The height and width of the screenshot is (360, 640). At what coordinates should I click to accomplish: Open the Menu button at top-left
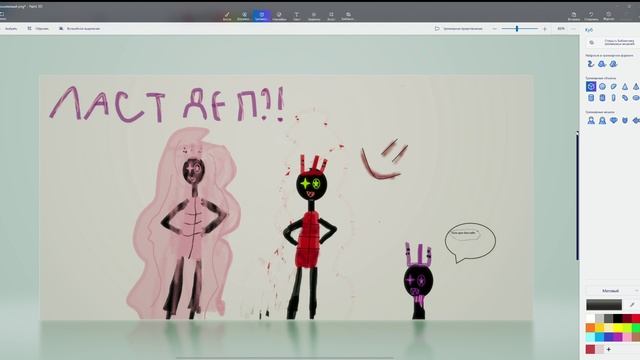tap(2, 16)
